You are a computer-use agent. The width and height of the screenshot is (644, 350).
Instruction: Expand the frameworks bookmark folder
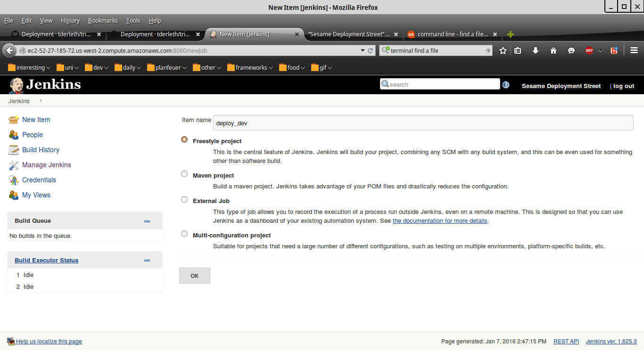[251, 68]
